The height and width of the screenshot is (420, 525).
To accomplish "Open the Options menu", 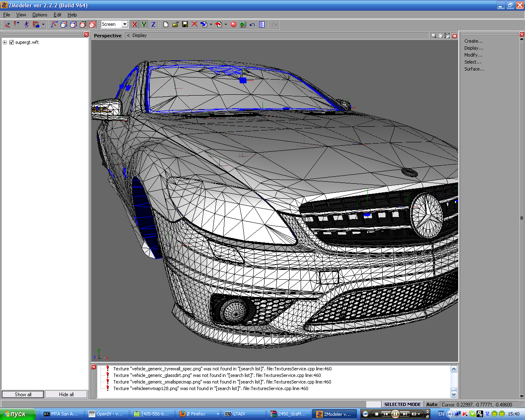I will click(x=40, y=15).
